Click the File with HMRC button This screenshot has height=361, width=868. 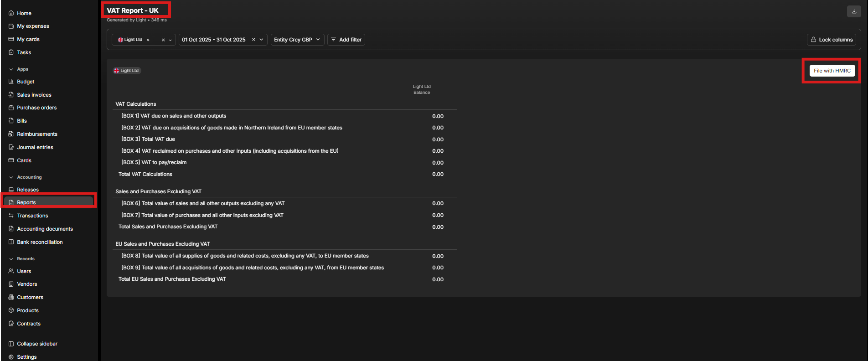(832, 71)
